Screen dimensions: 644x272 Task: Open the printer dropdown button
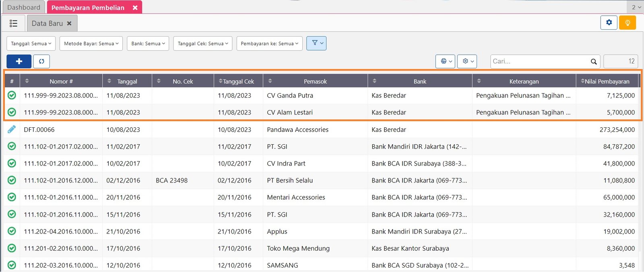[445, 61]
